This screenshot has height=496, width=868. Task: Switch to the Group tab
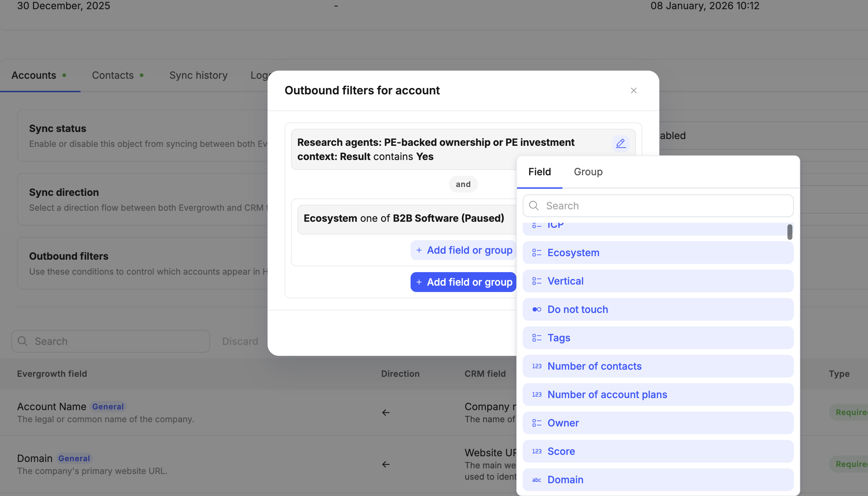pos(588,172)
